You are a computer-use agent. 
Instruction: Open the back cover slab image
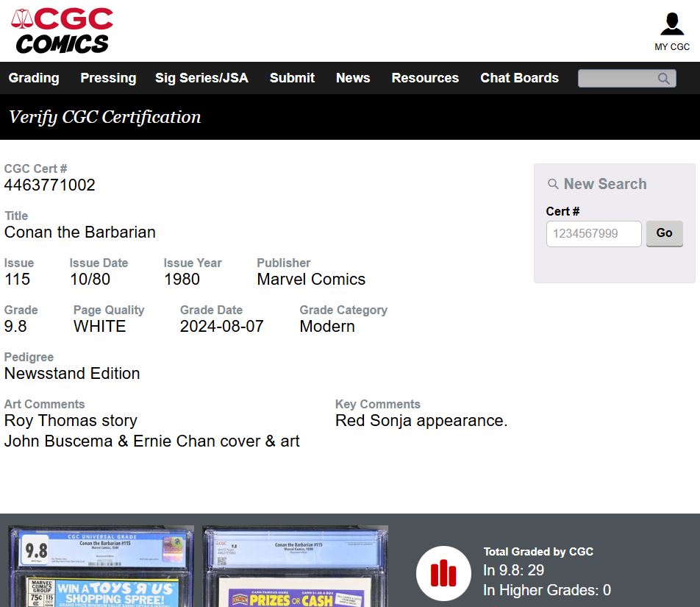pos(295,566)
